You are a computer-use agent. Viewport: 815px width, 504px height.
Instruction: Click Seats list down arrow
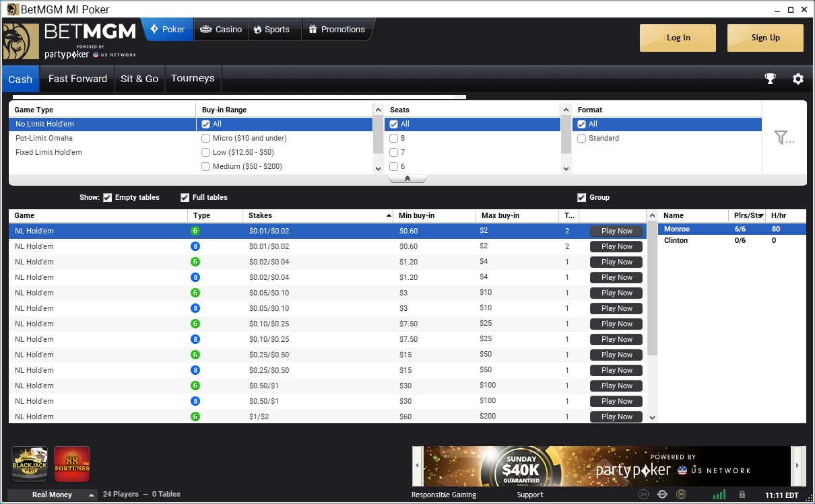[566, 168]
